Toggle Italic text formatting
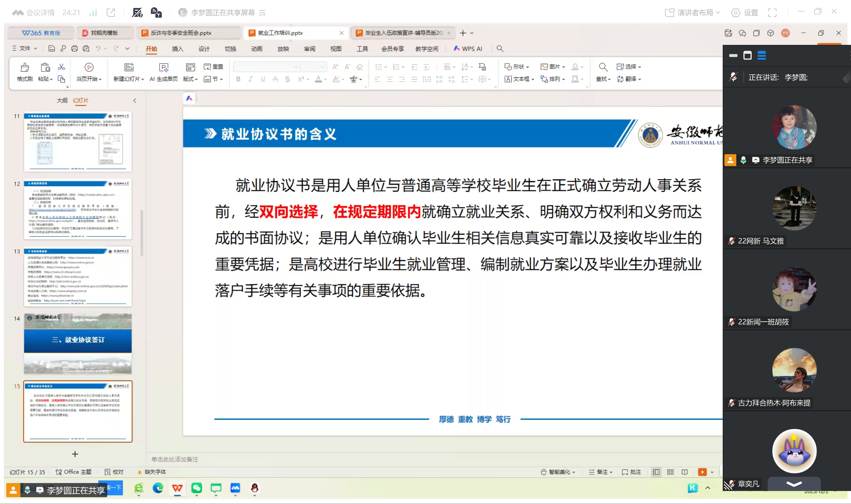851x504 pixels. tap(250, 79)
